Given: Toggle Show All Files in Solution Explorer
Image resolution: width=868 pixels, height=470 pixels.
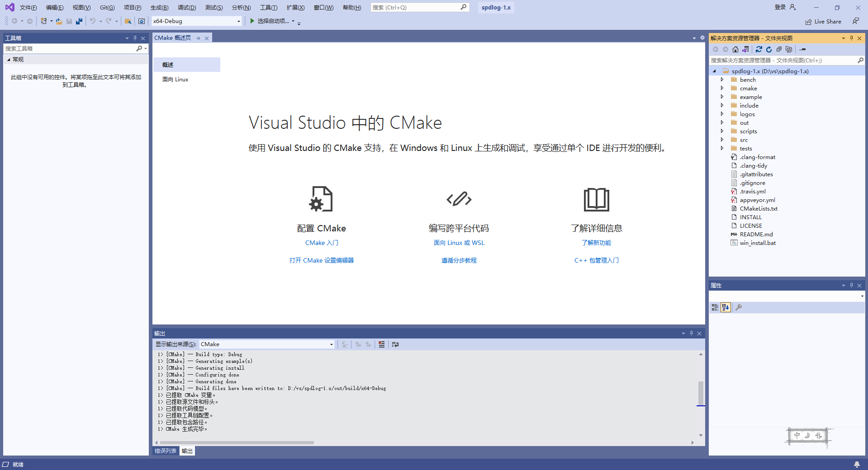Looking at the screenshot, I should pos(789,49).
